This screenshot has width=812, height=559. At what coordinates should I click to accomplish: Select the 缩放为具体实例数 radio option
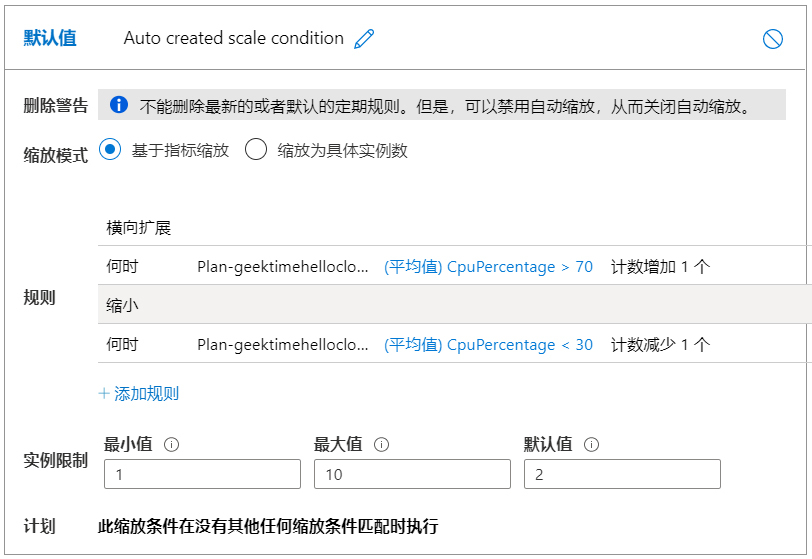click(256, 150)
